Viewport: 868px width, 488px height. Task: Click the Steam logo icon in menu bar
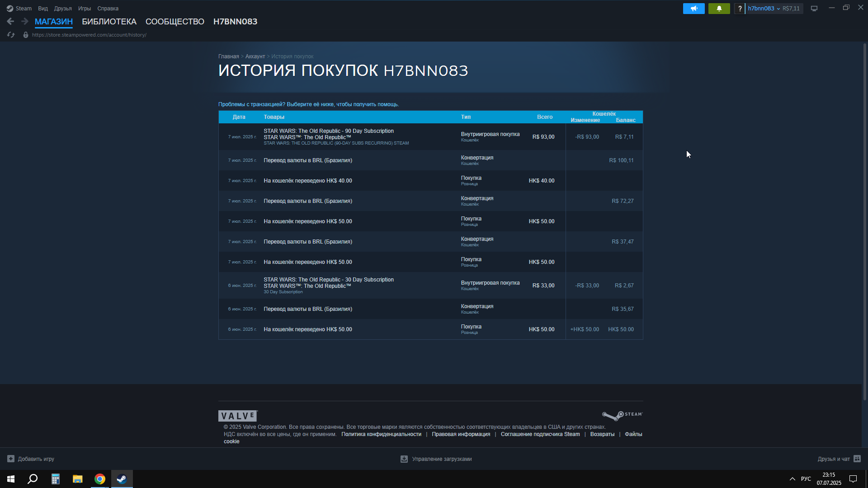click(x=10, y=9)
